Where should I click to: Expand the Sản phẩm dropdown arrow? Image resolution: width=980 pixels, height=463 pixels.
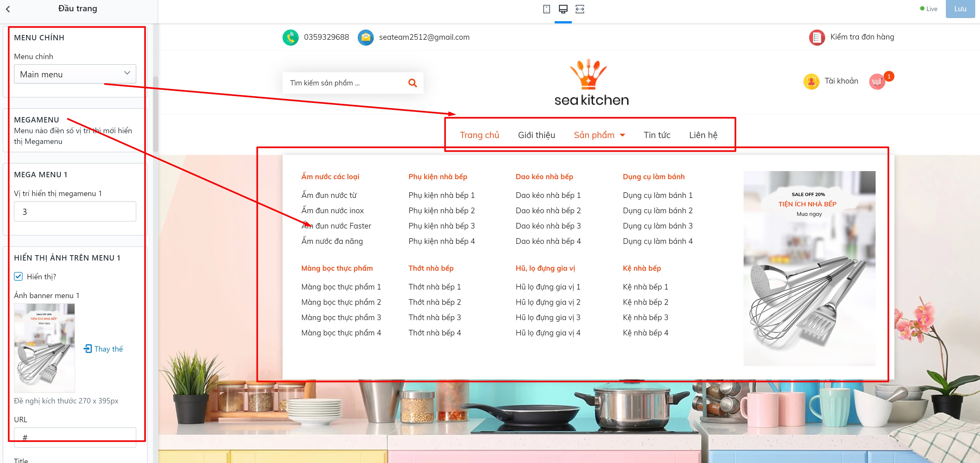point(622,135)
